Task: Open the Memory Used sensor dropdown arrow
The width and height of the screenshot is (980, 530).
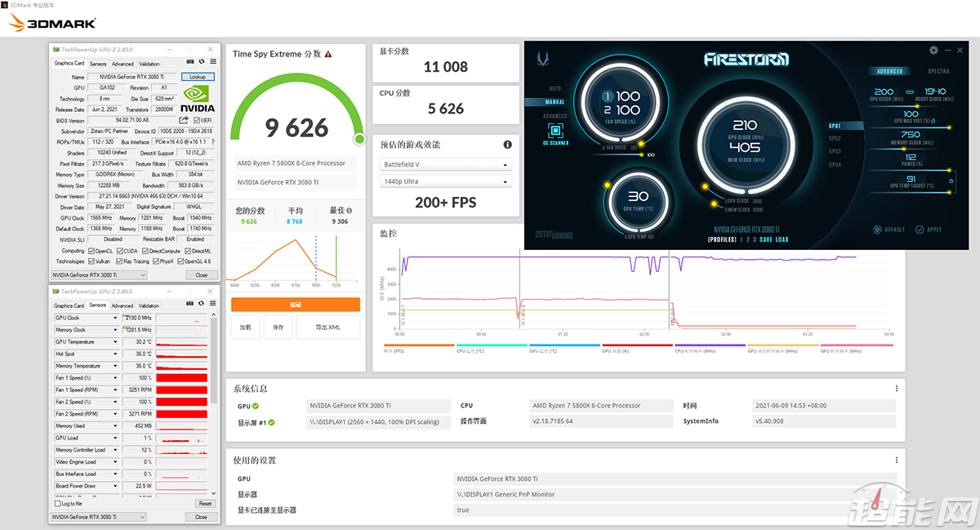Action: pos(115,425)
